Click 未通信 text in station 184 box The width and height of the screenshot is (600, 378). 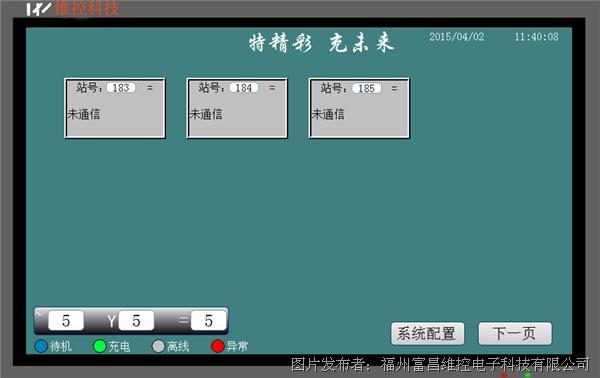coord(206,114)
